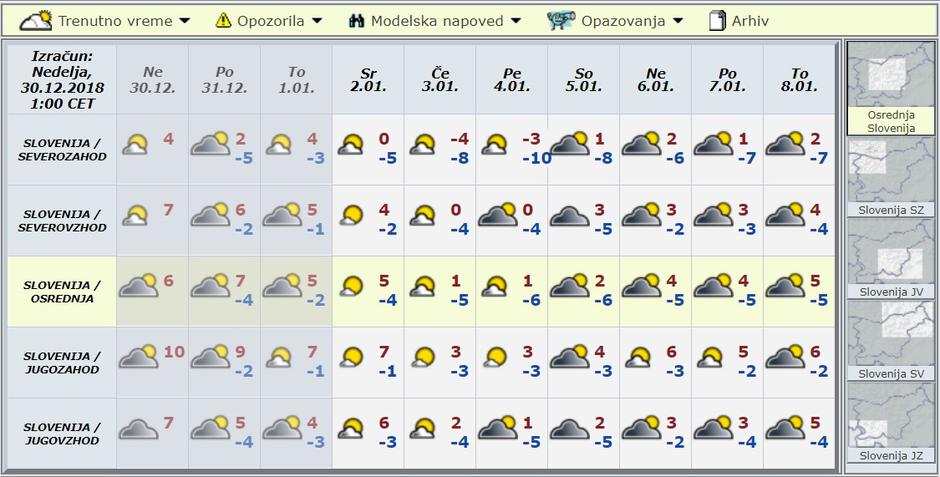Click Osrednja weather icon for Ne 30.12.

tap(138, 287)
